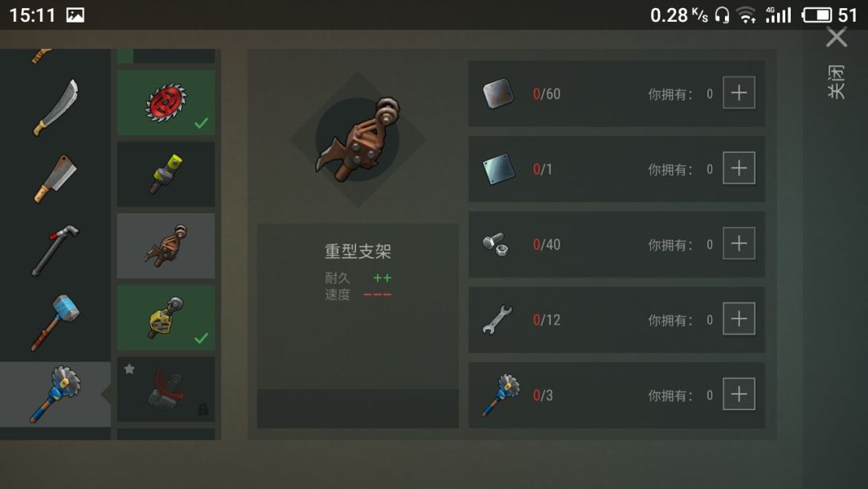Tap the locked starred modification slot

[166, 389]
